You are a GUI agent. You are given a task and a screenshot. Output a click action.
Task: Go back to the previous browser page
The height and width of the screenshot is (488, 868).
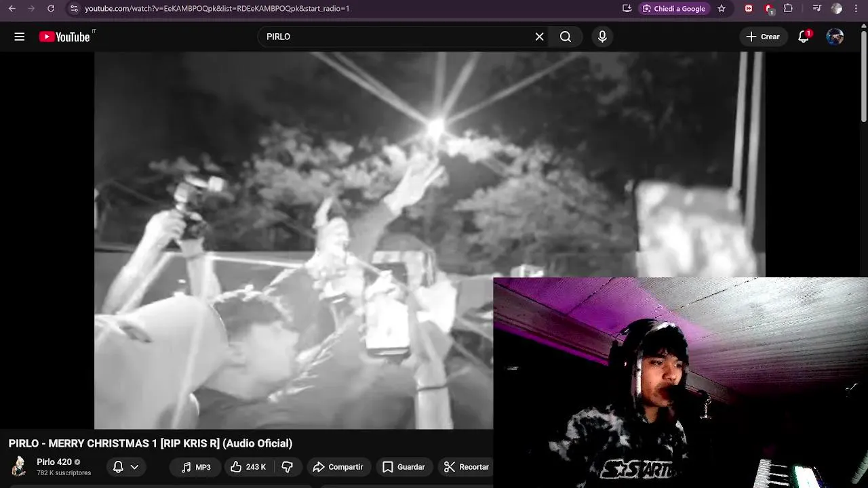(x=12, y=8)
